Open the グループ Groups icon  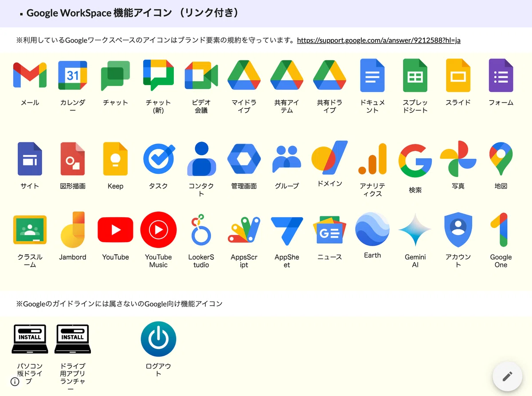point(287,159)
